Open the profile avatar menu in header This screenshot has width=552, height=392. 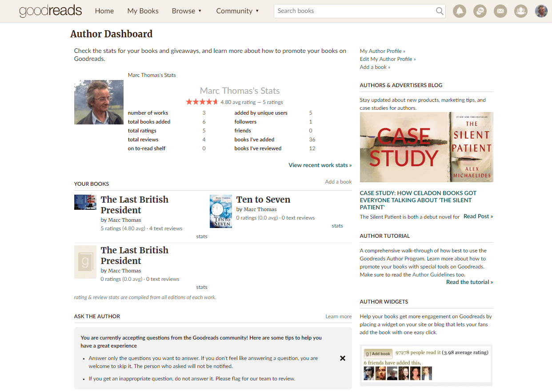click(x=541, y=11)
